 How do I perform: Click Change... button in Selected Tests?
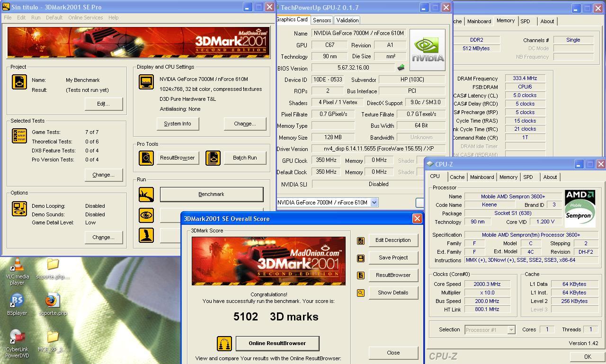[x=103, y=175]
